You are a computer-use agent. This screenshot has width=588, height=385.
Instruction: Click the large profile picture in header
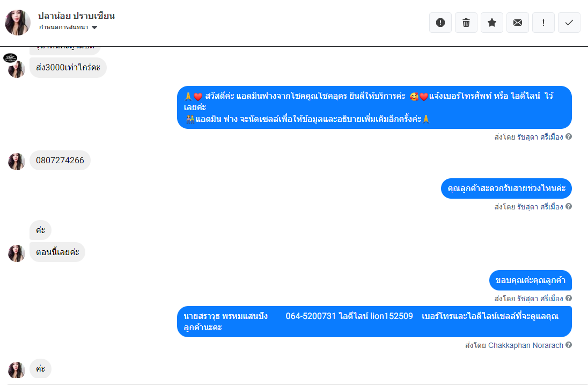click(18, 23)
